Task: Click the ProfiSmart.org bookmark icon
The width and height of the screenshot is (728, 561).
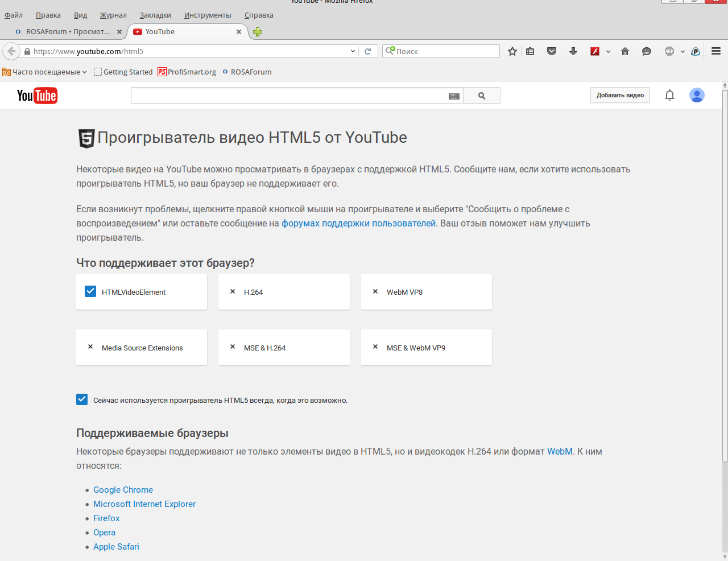Action: (162, 72)
